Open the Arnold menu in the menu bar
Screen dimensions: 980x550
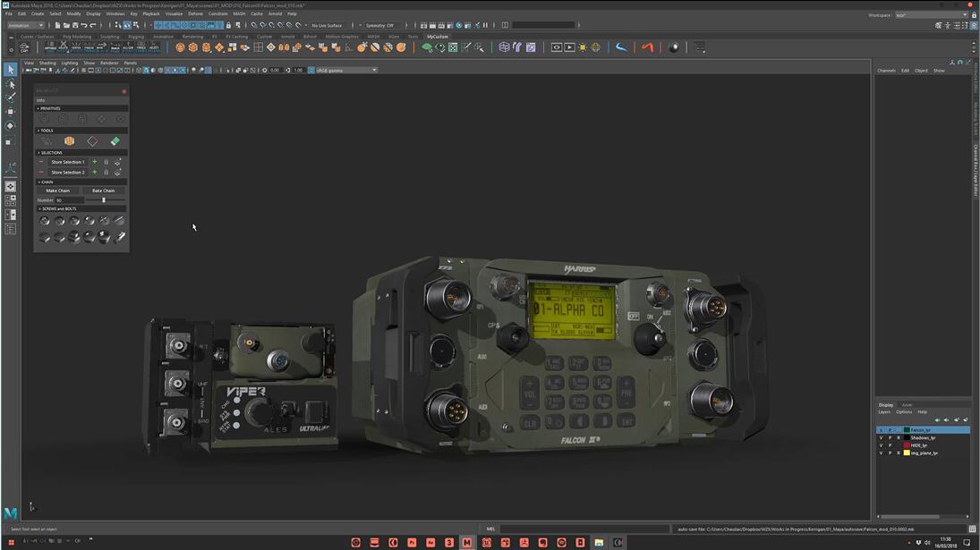point(275,13)
